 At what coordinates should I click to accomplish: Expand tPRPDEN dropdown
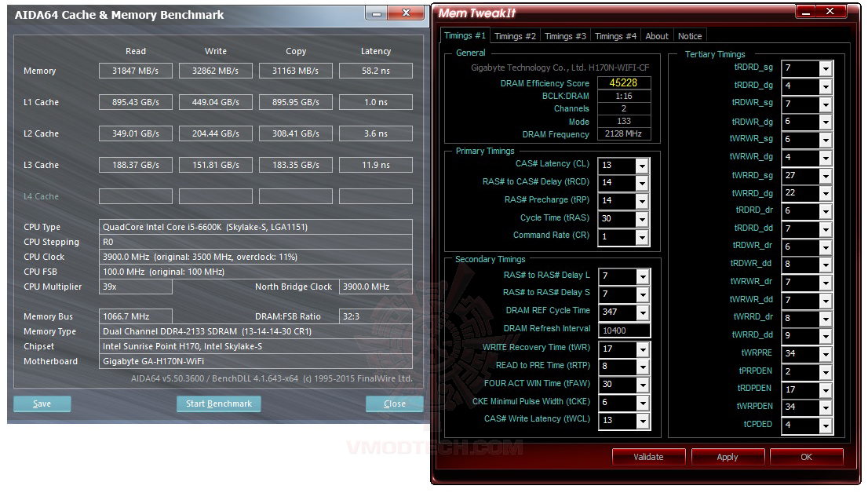pyautogui.click(x=826, y=372)
